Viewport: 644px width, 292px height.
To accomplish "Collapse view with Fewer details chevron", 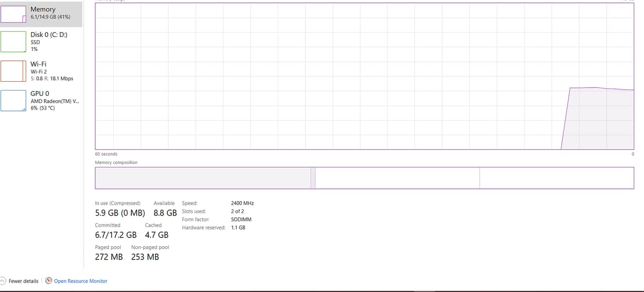I will pos(3,281).
